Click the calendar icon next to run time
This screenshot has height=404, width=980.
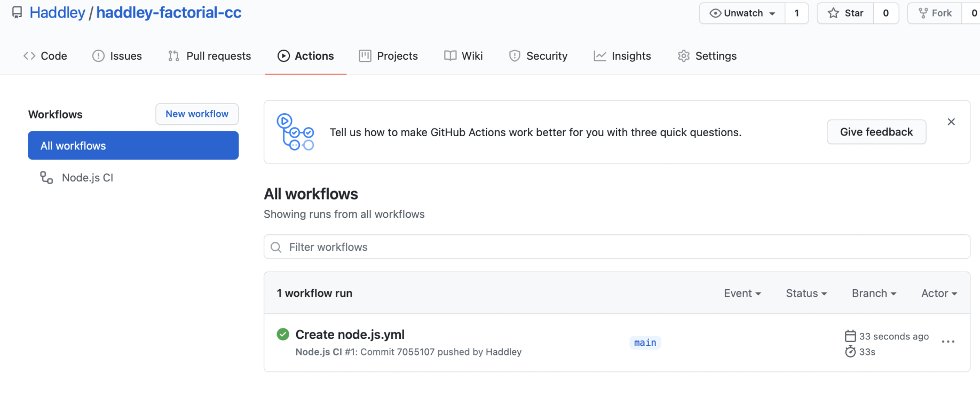point(850,336)
